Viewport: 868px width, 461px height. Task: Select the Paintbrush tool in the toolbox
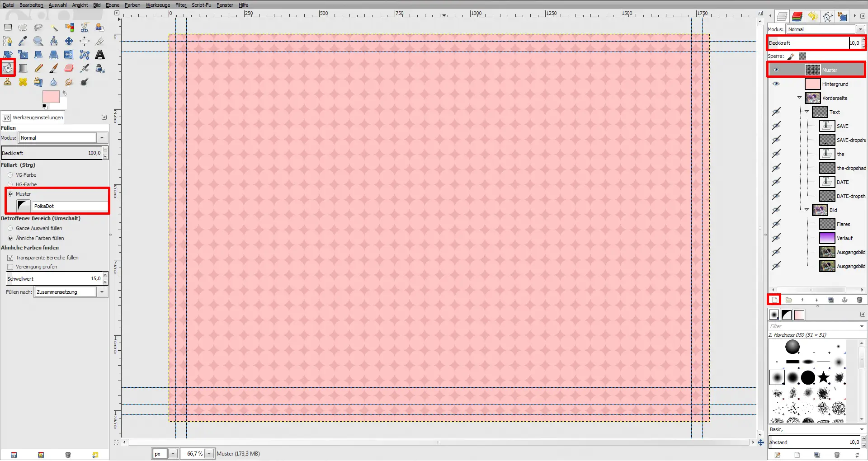(53, 68)
